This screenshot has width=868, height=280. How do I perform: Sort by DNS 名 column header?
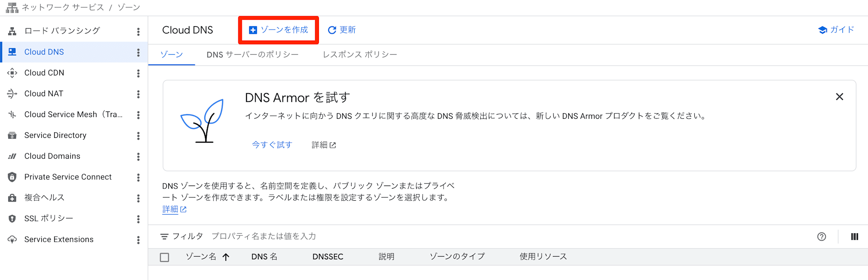pos(264,257)
